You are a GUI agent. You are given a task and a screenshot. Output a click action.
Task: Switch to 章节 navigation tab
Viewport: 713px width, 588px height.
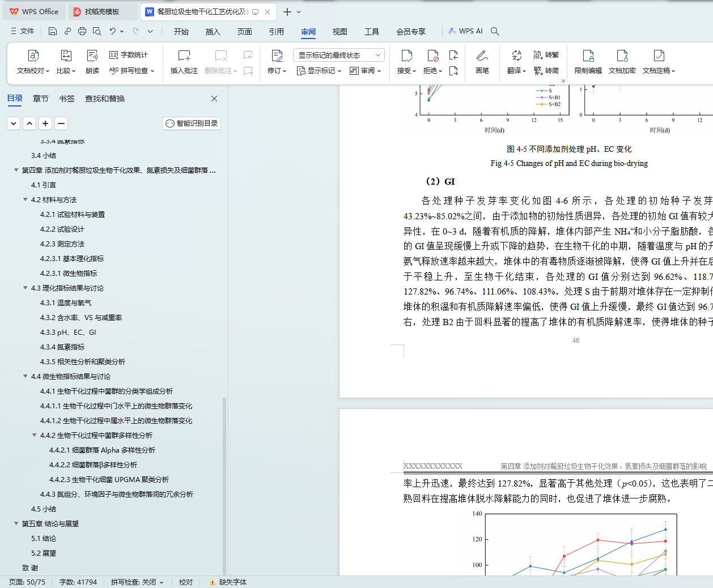(x=41, y=99)
